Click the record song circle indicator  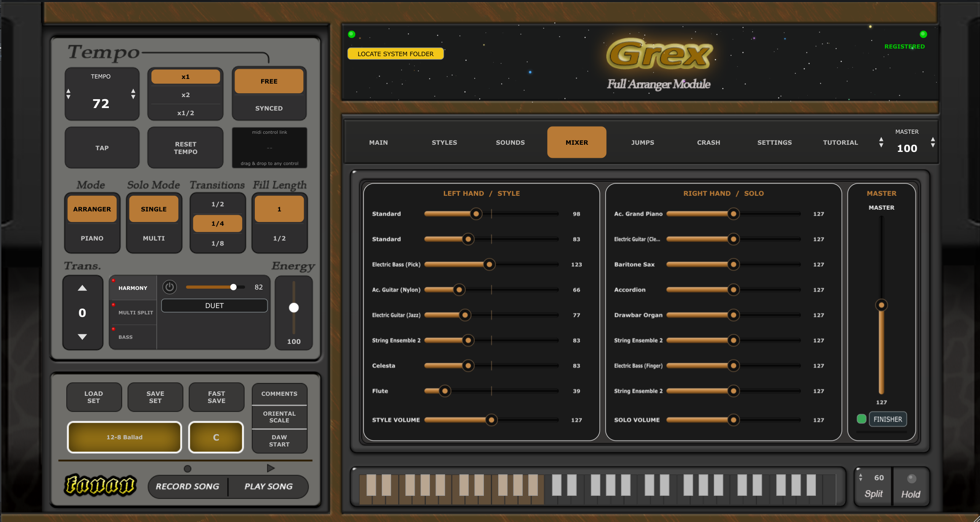[x=188, y=468]
